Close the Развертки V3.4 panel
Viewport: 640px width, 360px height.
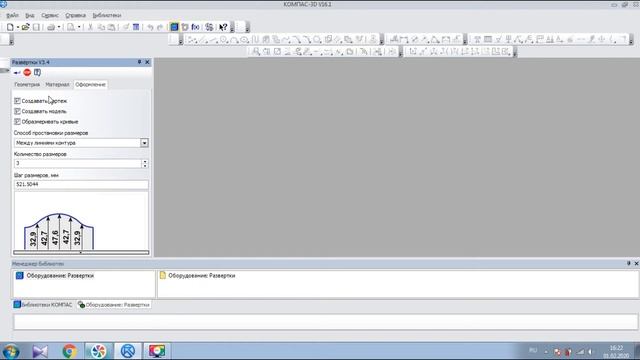pos(147,62)
